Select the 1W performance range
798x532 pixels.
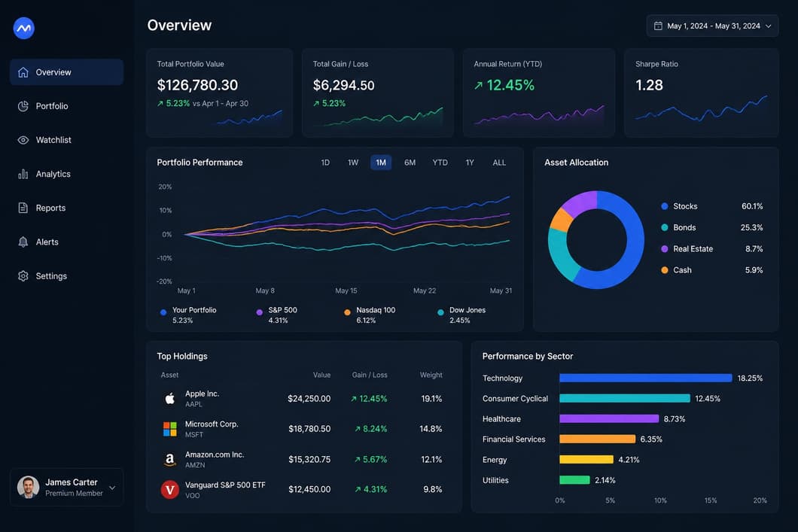[352, 163]
